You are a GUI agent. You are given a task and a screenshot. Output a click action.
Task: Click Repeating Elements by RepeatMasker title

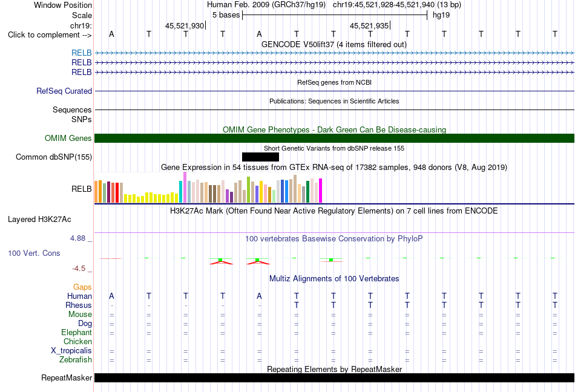click(x=334, y=369)
